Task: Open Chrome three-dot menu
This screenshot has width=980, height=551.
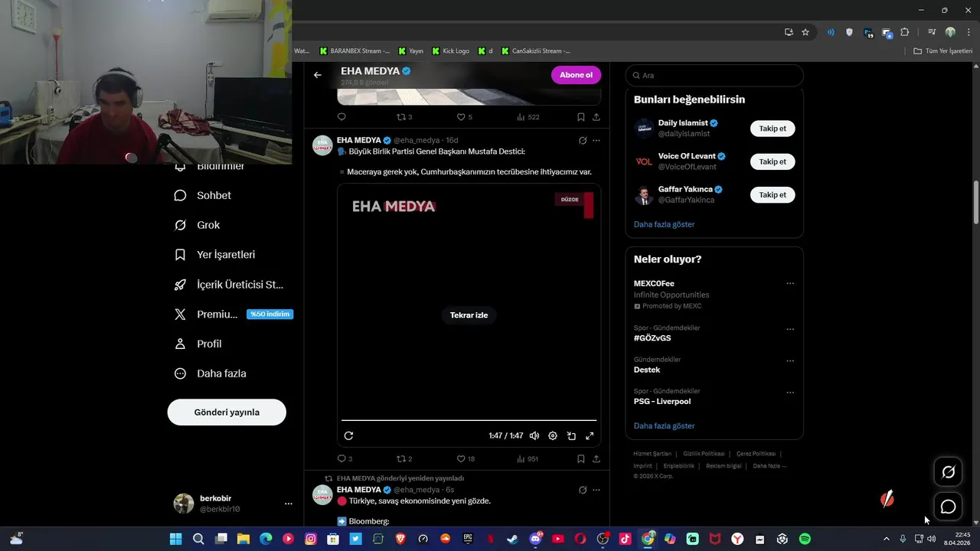Action: click(x=969, y=32)
